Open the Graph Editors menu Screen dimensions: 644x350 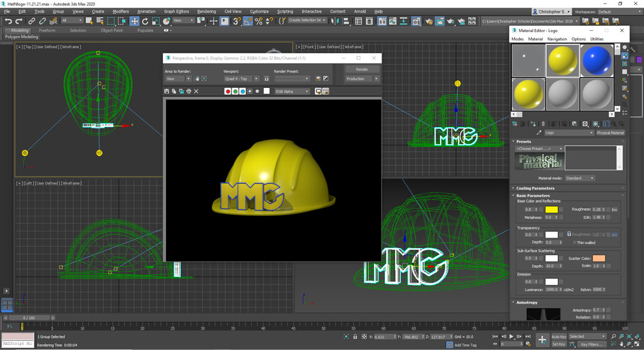click(176, 12)
